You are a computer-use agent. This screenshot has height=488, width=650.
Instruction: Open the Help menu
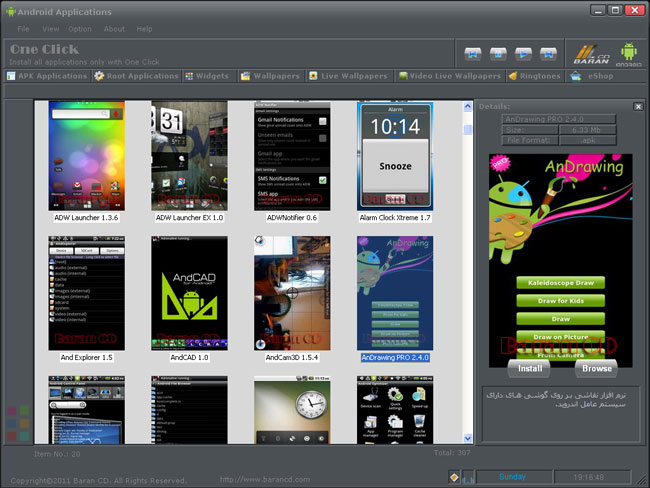pos(144,29)
